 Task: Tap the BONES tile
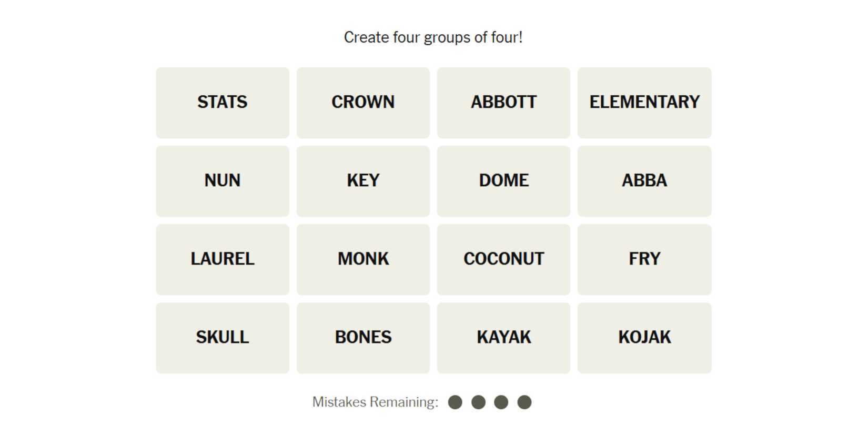click(x=363, y=338)
